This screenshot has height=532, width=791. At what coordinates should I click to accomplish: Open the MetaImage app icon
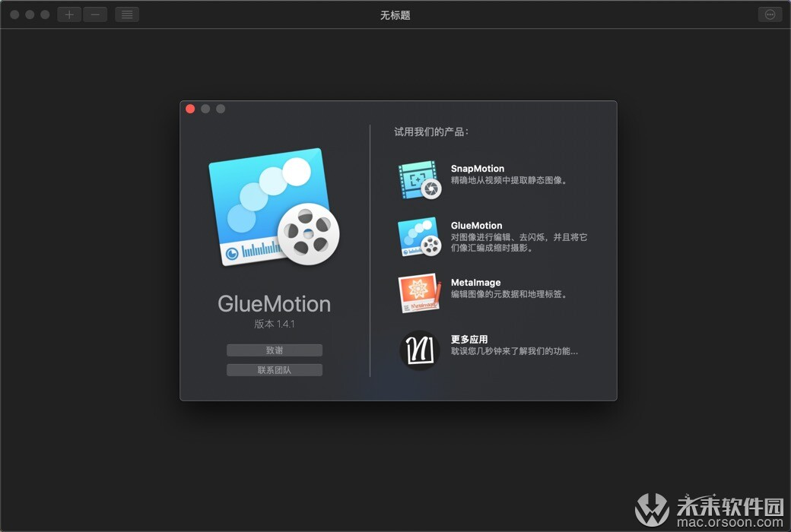pyautogui.click(x=420, y=293)
